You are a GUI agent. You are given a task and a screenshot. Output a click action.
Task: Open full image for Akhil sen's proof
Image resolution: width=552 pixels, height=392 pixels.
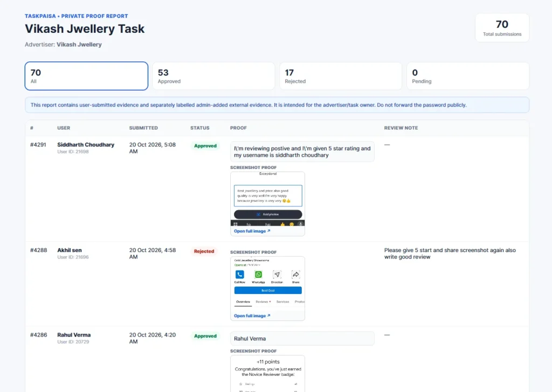tap(252, 316)
